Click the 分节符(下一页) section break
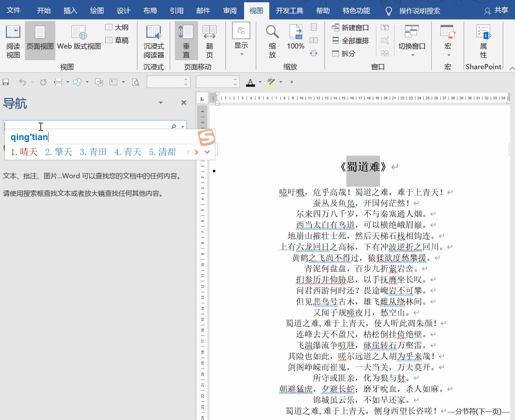This screenshot has width=515, height=420. pos(478,412)
